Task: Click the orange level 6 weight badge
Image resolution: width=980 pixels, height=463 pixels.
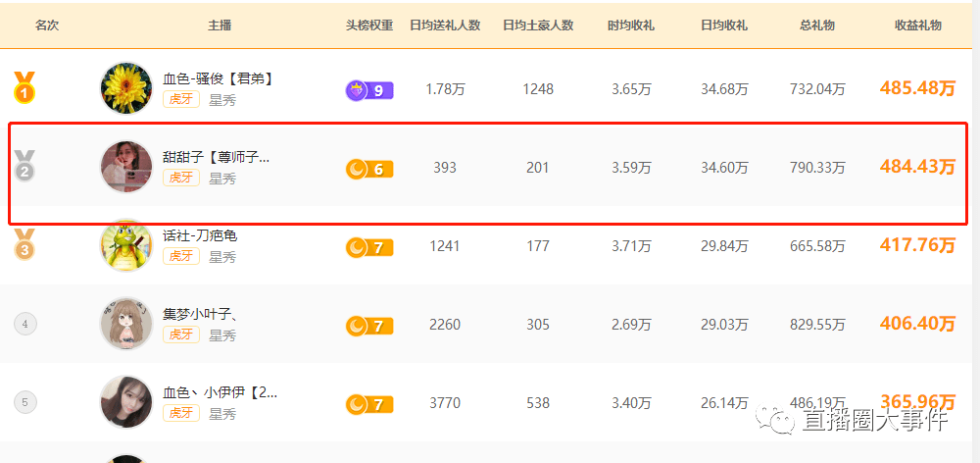Action: (x=369, y=169)
